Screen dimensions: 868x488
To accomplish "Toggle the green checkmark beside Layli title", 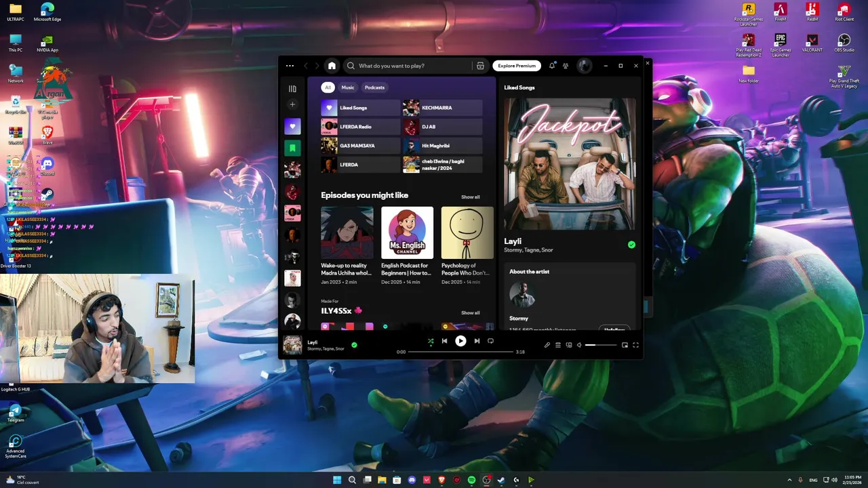I will point(631,245).
